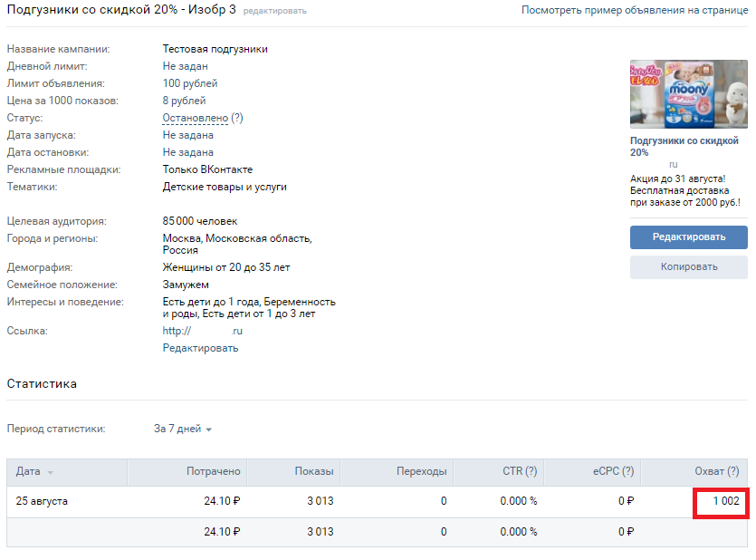Screen dimensions: 756x560
Task: Click the Moony diapers ad thumbnail
Action: tap(688, 94)
